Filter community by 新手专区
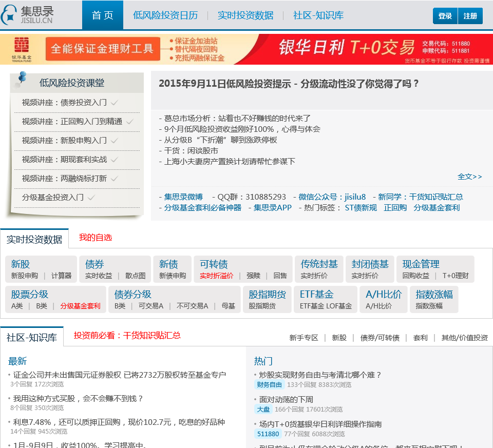This screenshot has width=493, height=448. (x=304, y=338)
